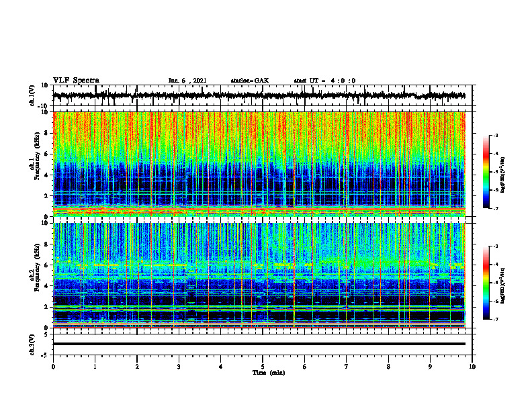The width and height of the screenshot is (532, 411).
Task: Click the "ch.1(V)" waveform axis label
Action: click(32, 95)
